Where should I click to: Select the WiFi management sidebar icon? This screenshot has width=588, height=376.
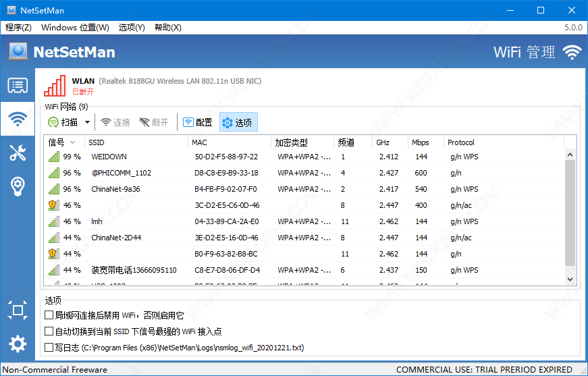click(x=18, y=119)
